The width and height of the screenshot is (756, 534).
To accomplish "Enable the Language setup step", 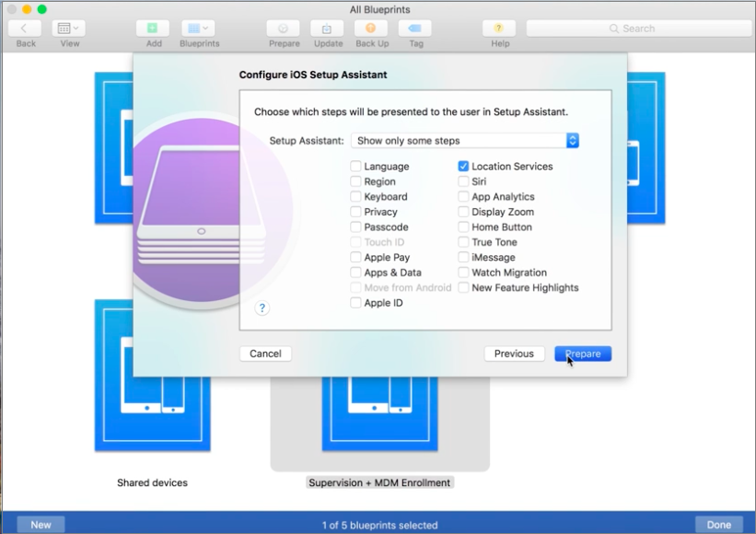I will pyautogui.click(x=355, y=166).
